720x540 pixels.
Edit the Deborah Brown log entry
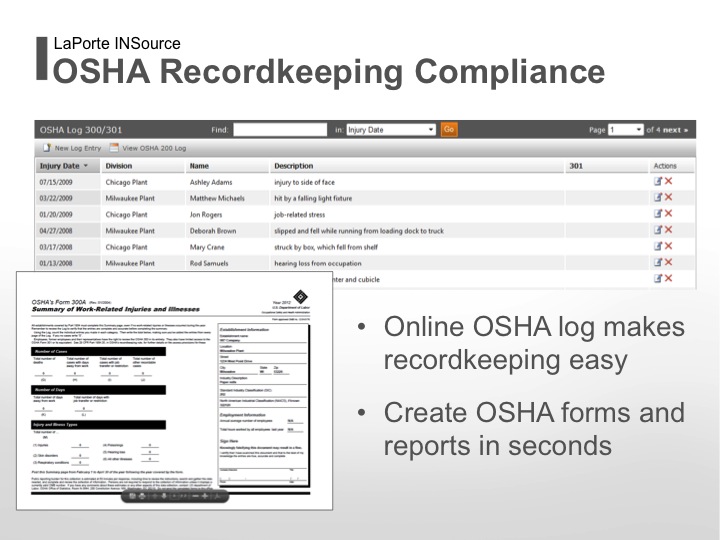pos(658,230)
